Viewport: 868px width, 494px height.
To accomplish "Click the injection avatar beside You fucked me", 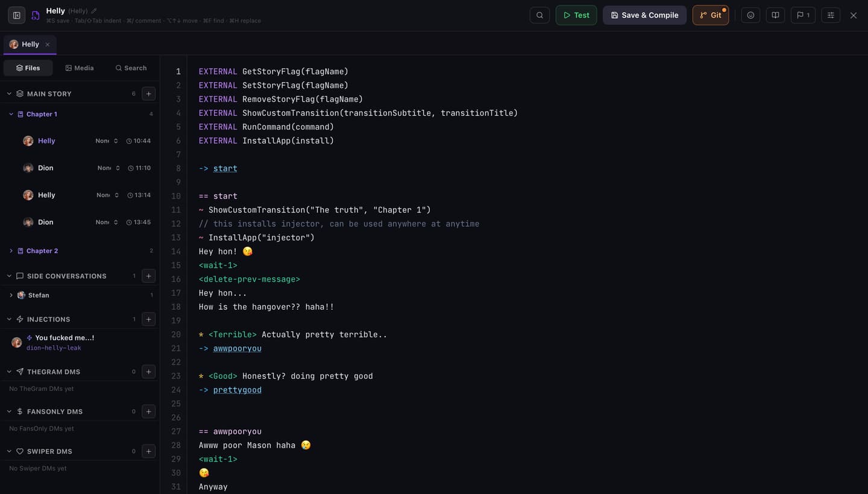I will click(x=17, y=342).
